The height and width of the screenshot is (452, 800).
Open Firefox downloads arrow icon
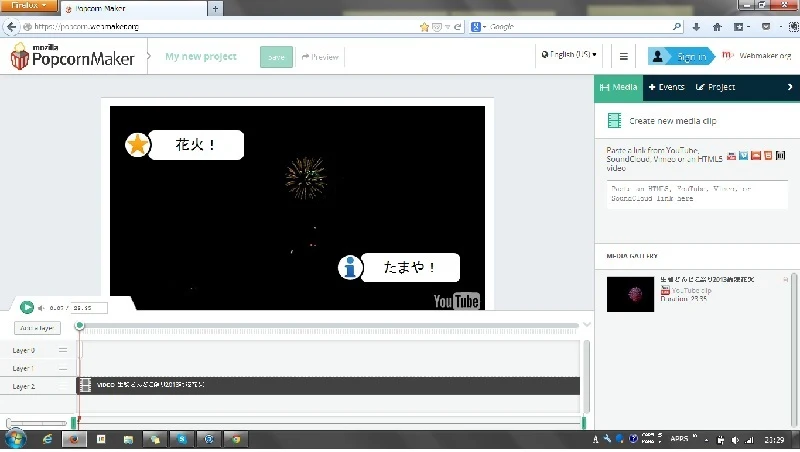696,27
